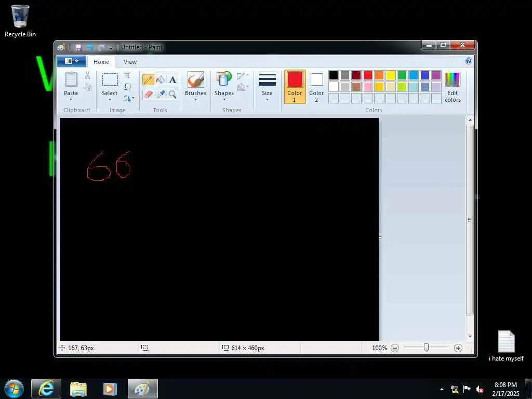Click the Paint app system icon in title bar

coord(61,47)
